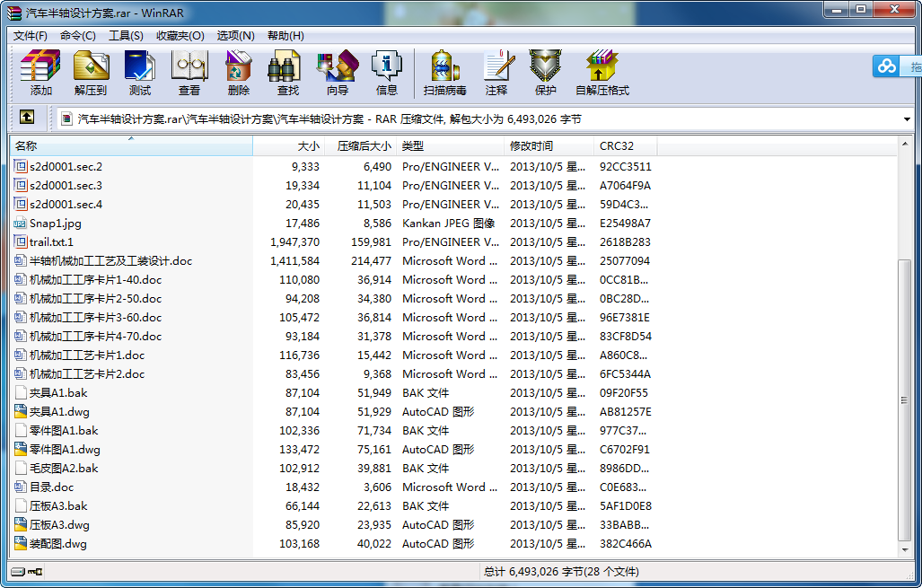Click the 查看 (View) toolbar icon

pyautogui.click(x=189, y=73)
